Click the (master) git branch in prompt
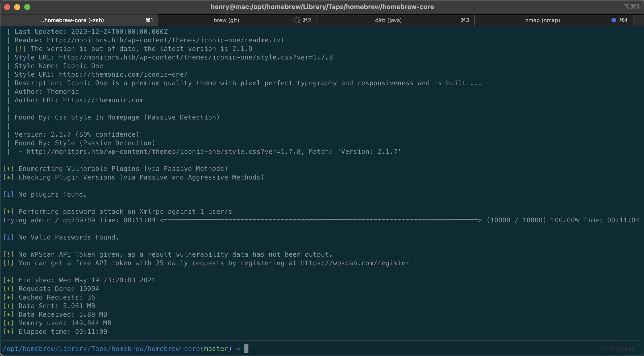The height and width of the screenshot is (356, 644). click(x=216, y=349)
